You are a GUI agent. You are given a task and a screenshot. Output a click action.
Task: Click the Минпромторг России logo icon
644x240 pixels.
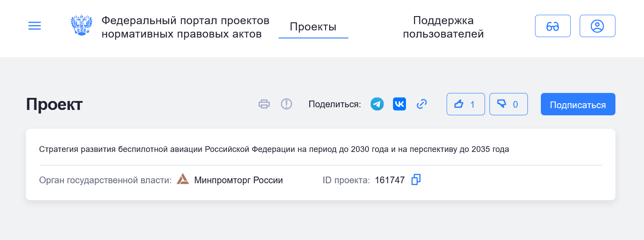tap(183, 180)
